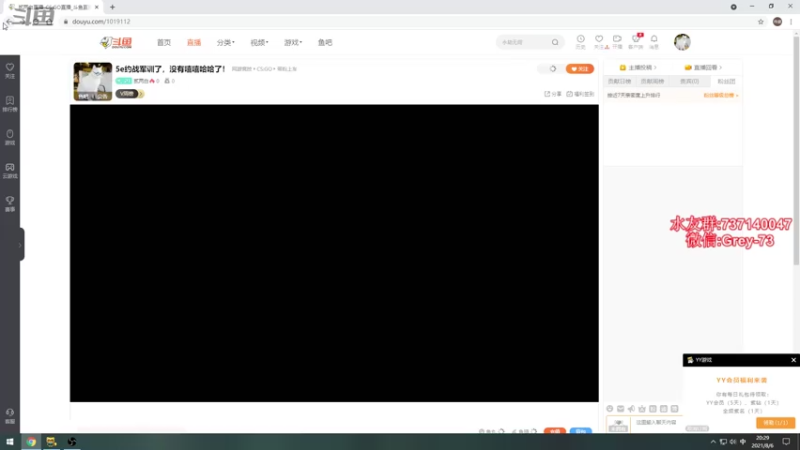Open the history clock icon

click(x=581, y=41)
